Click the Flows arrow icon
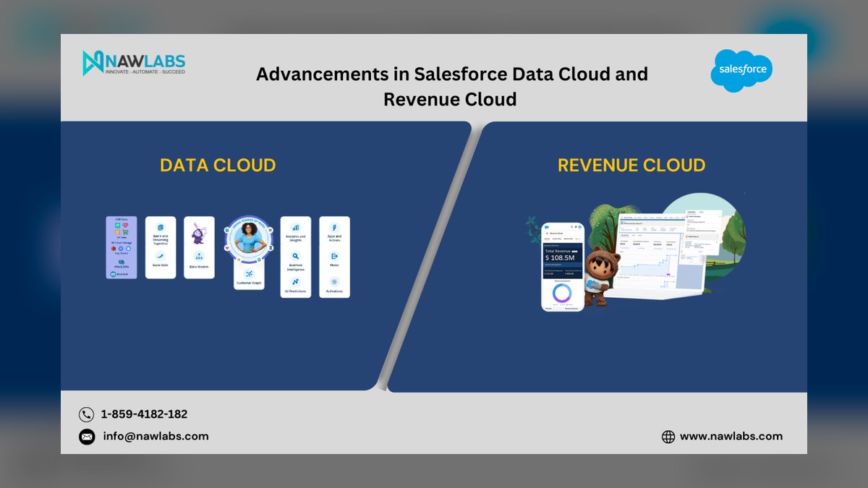The height and width of the screenshot is (488, 868). pos(334,256)
